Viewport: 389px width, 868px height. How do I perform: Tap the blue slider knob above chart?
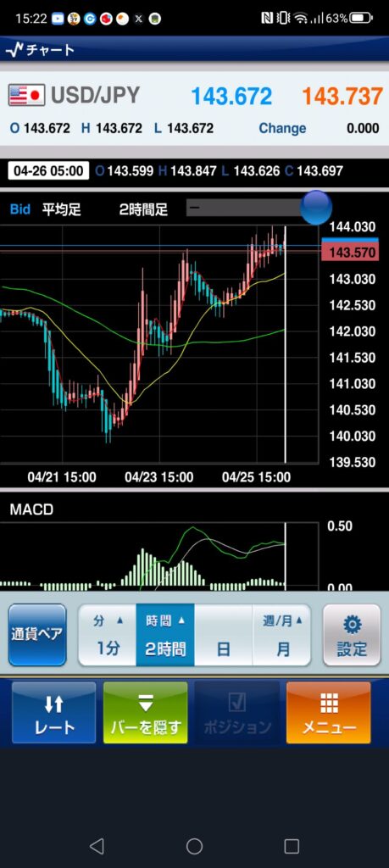[x=316, y=208]
